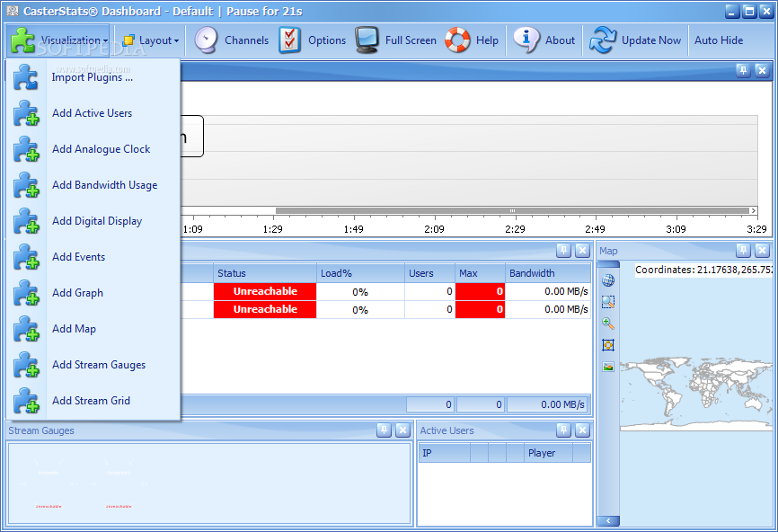This screenshot has height=532, width=778.
Task: Sort by the Max column header
Action: tap(481, 273)
